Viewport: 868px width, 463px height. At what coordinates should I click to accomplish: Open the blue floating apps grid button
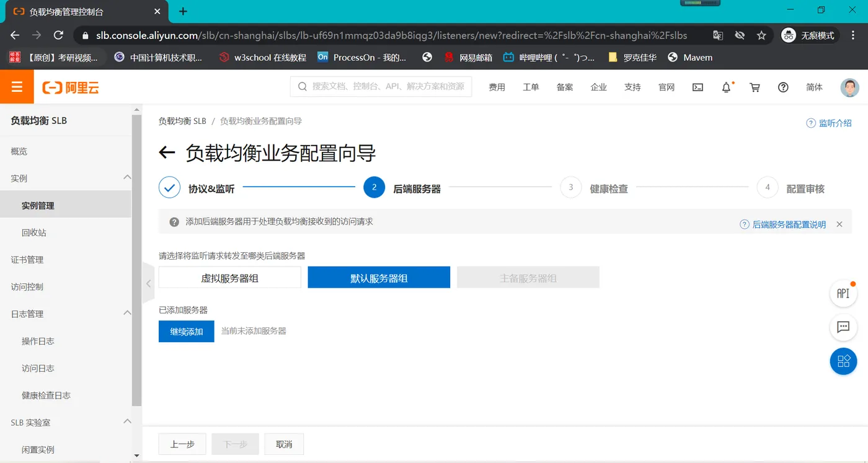point(843,361)
